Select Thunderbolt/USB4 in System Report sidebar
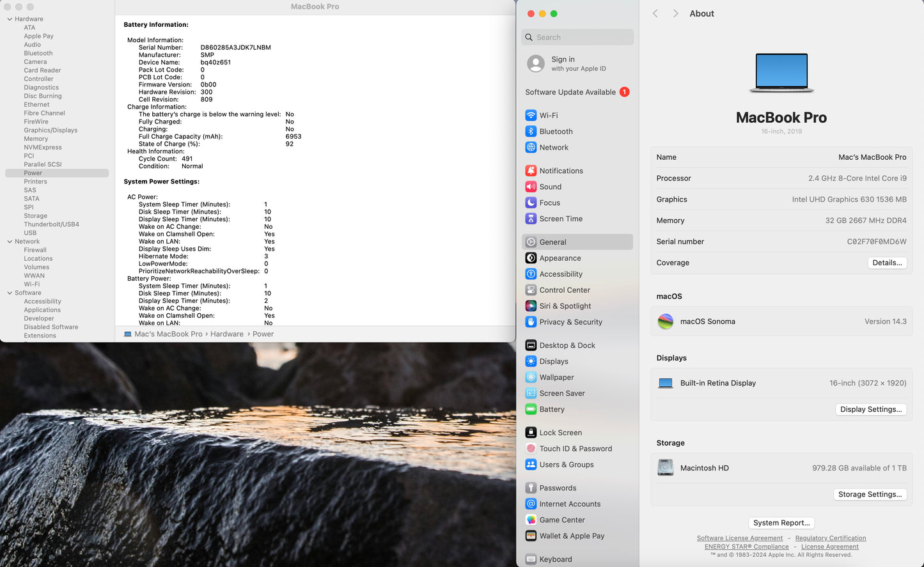The image size is (924, 567). [52, 224]
